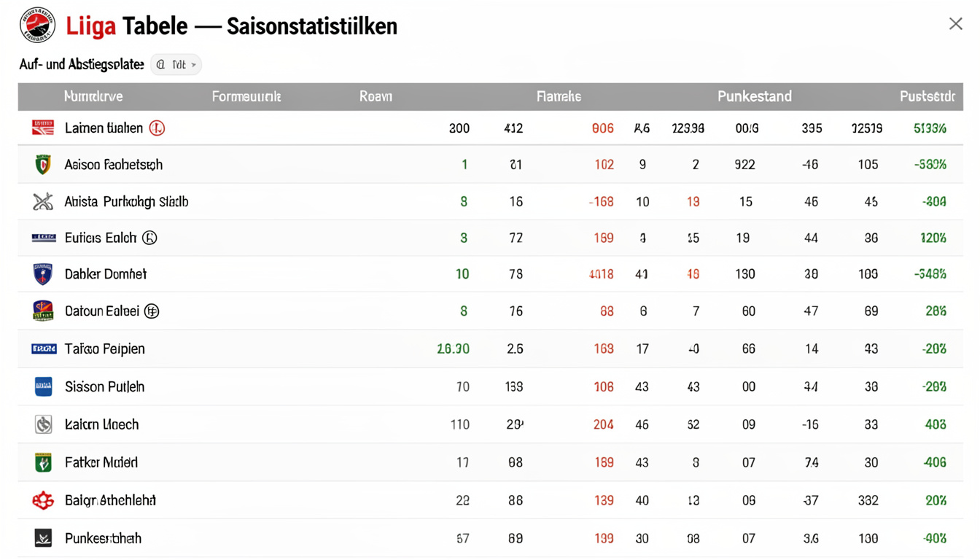Open the filter dropdown beside Auf- und Abstiegsplätze
The height and width of the screenshot is (560, 980).
coord(176,64)
